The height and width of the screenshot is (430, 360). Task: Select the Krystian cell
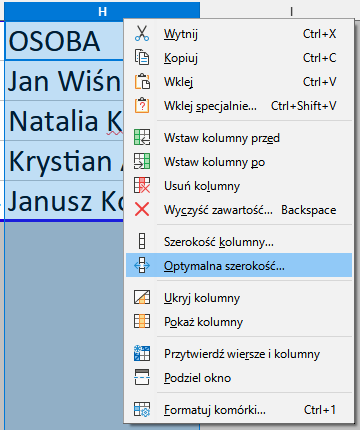(x=64, y=161)
